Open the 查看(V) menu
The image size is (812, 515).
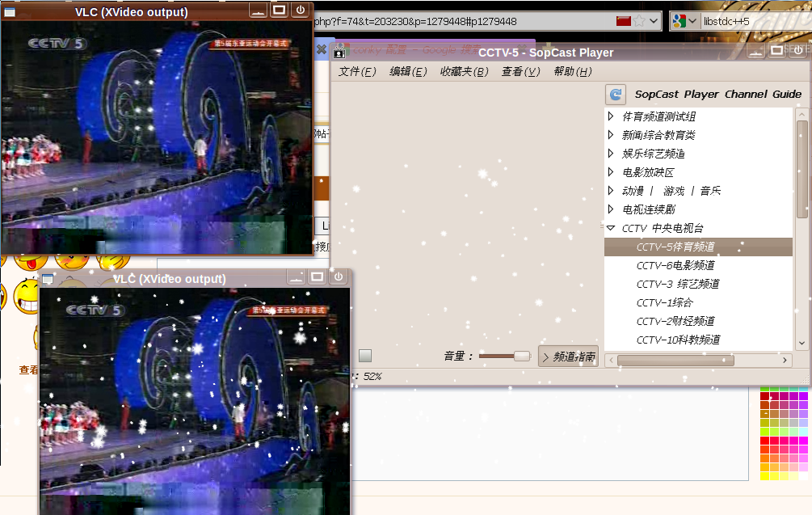tap(521, 71)
